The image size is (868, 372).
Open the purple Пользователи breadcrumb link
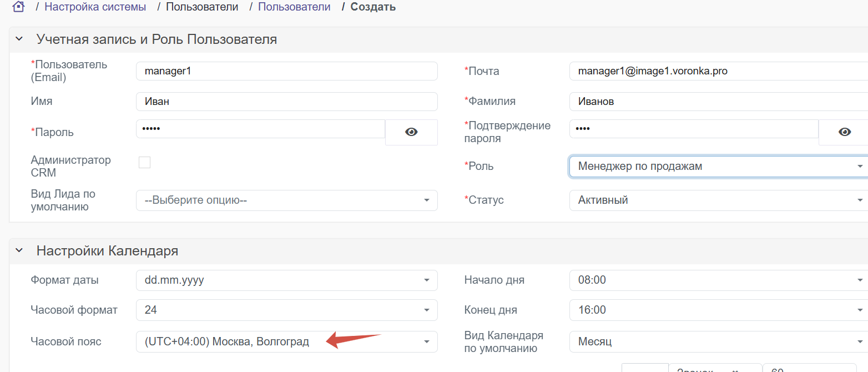pos(294,7)
